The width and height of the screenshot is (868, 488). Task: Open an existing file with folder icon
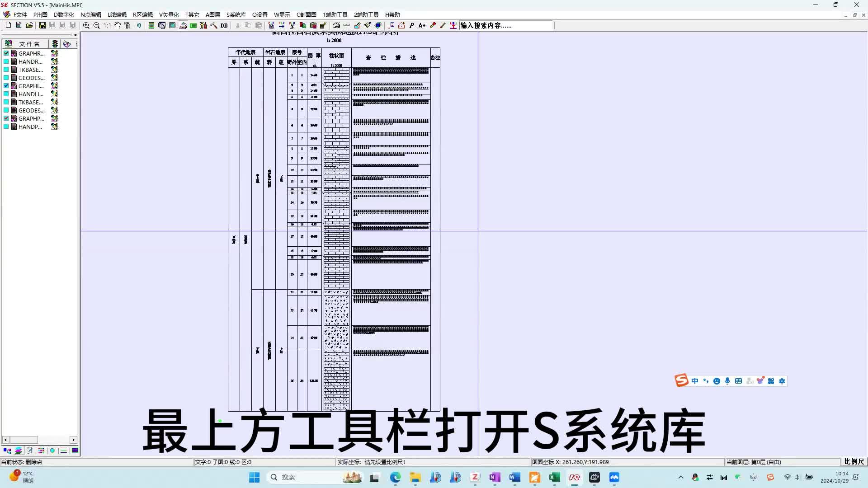click(x=29, y=25)
